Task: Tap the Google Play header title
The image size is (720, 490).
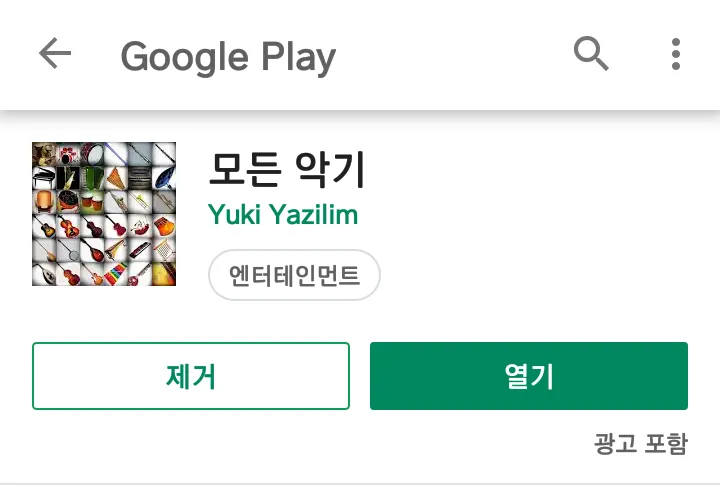Action: (228, 57)
